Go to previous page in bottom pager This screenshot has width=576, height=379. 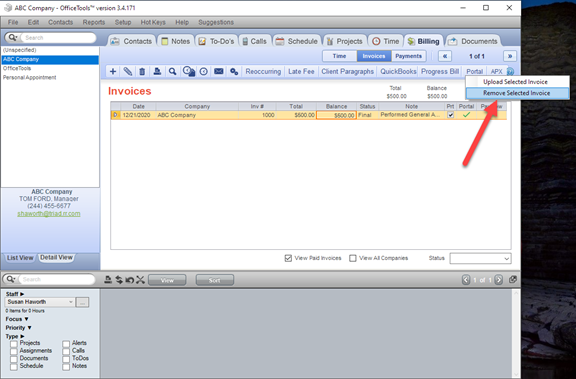coord(466,280)
